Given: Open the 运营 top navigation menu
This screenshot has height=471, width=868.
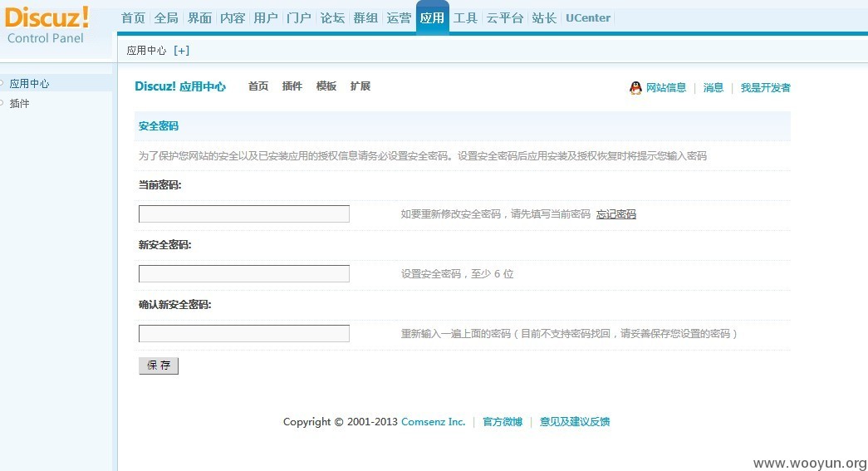Looking at the screenshot, I should [x=399, y=17].
